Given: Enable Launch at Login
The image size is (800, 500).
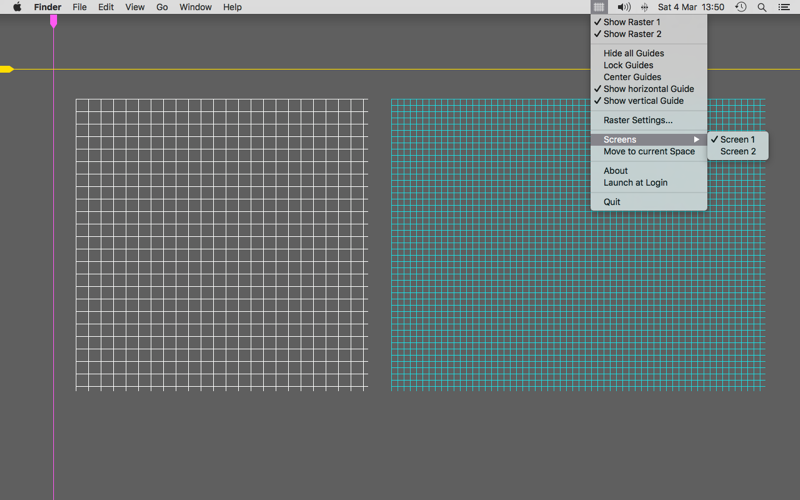Looking at the screenshot, I should [649, 182].
